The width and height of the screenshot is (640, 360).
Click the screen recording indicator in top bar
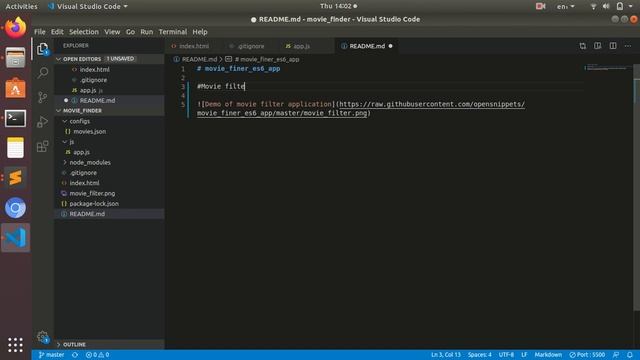[540, 6]
